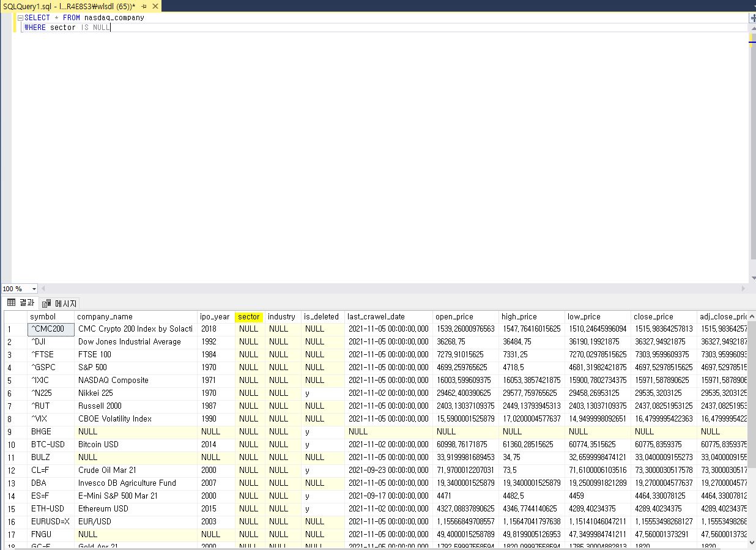Click the 'EUR/USD' company cell
756x550 pixels.
point(136,522)
